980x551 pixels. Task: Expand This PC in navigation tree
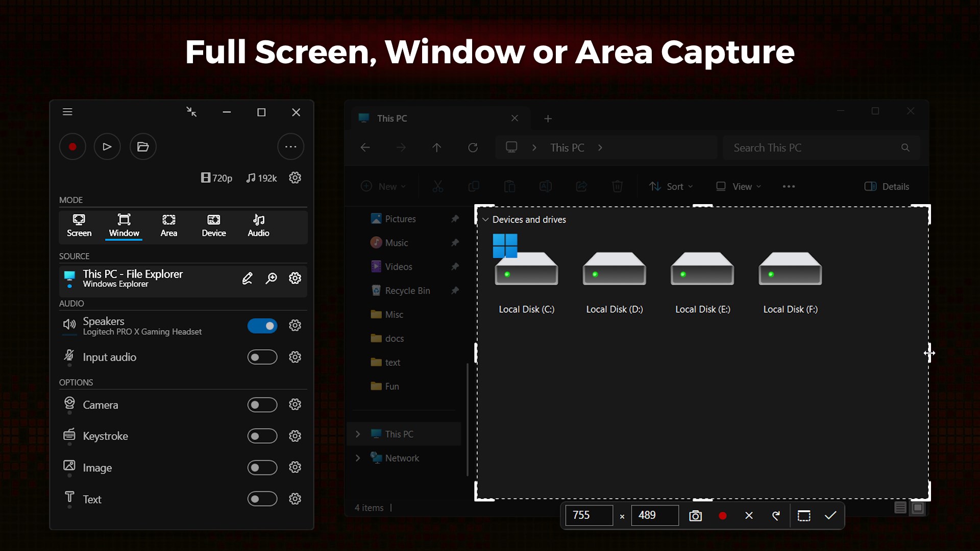(358, 434)
